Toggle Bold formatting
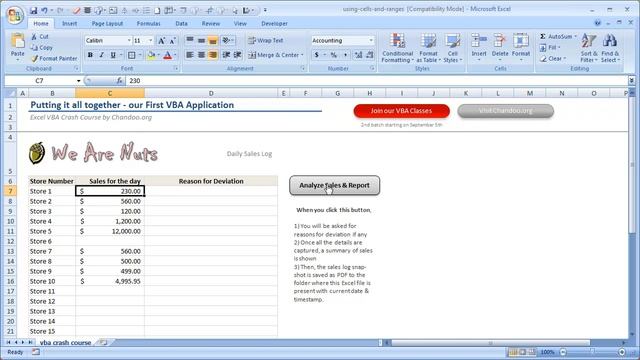 coord(90,55)
